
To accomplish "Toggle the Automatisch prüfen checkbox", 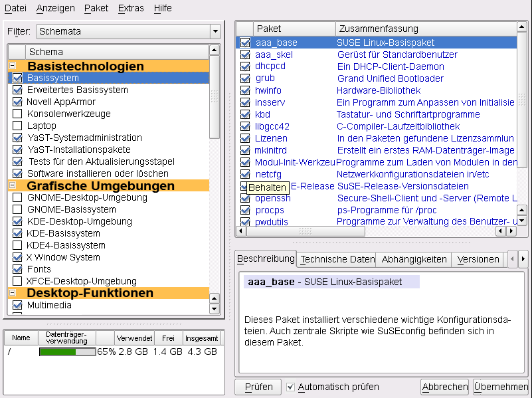I will 290,387.
